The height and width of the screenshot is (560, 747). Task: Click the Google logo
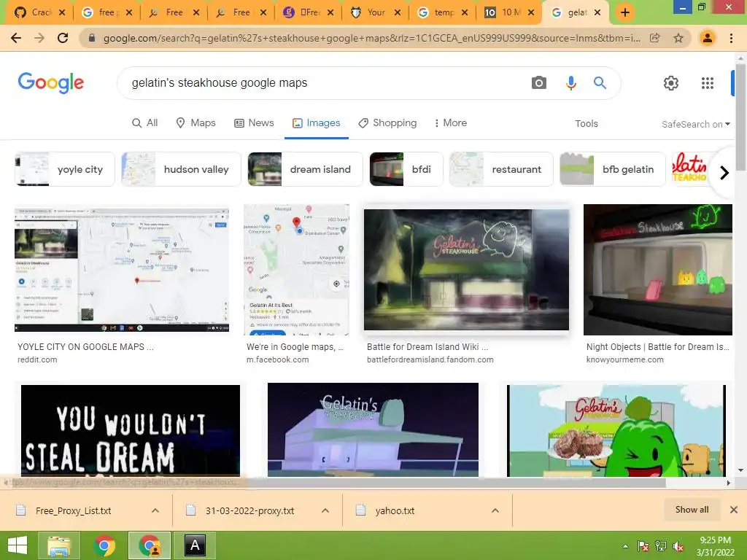pos(51,83)
